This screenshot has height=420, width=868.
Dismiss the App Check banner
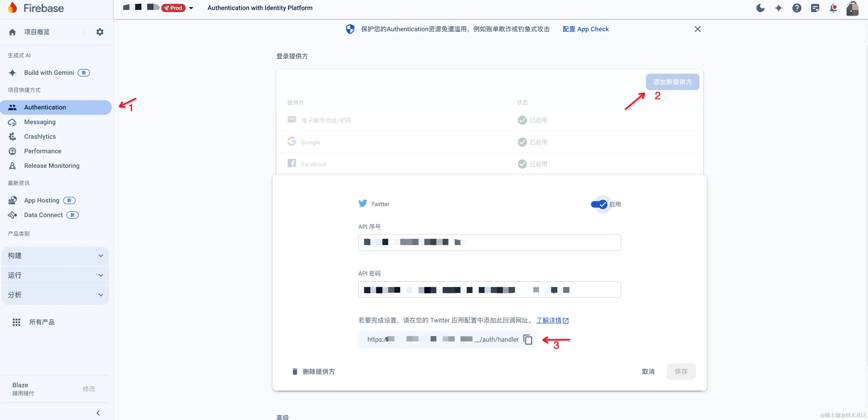tap(697, 29)
